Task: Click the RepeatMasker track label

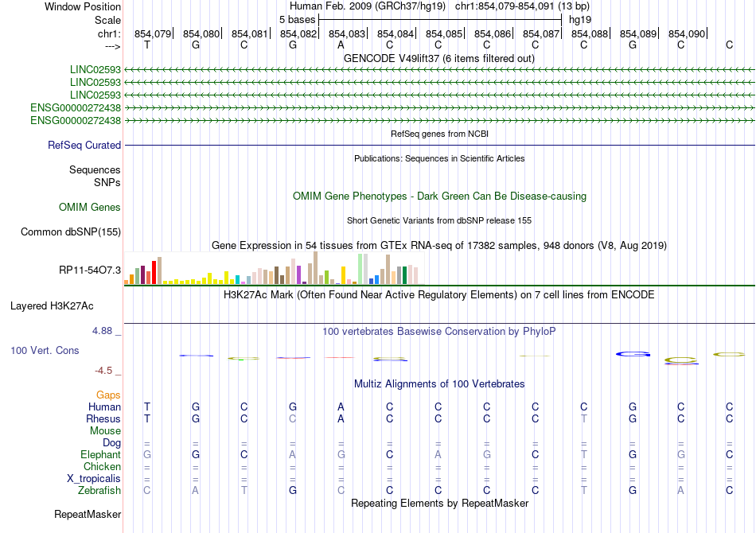Action: pyautogui.click(x=88, y=514)
